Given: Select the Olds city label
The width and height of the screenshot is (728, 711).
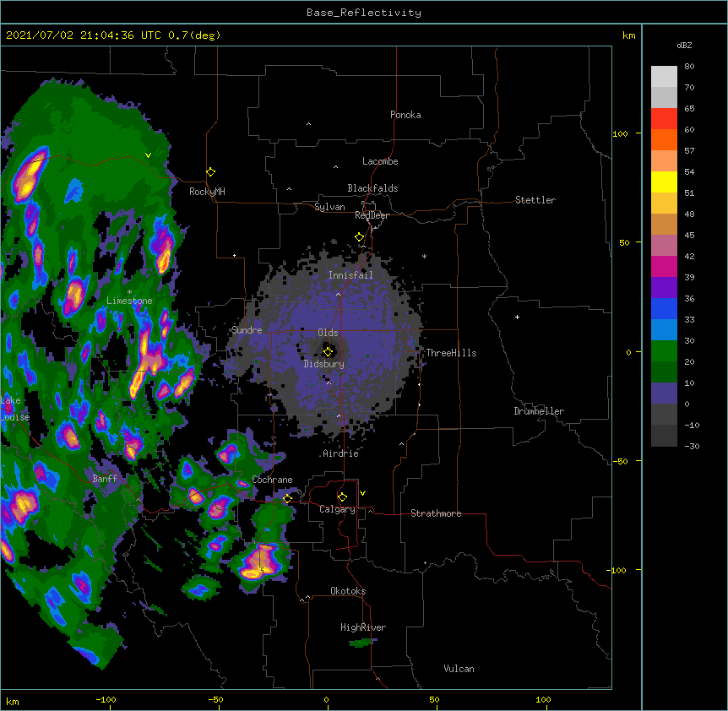Looking at the screenshot, I should 328,333.
